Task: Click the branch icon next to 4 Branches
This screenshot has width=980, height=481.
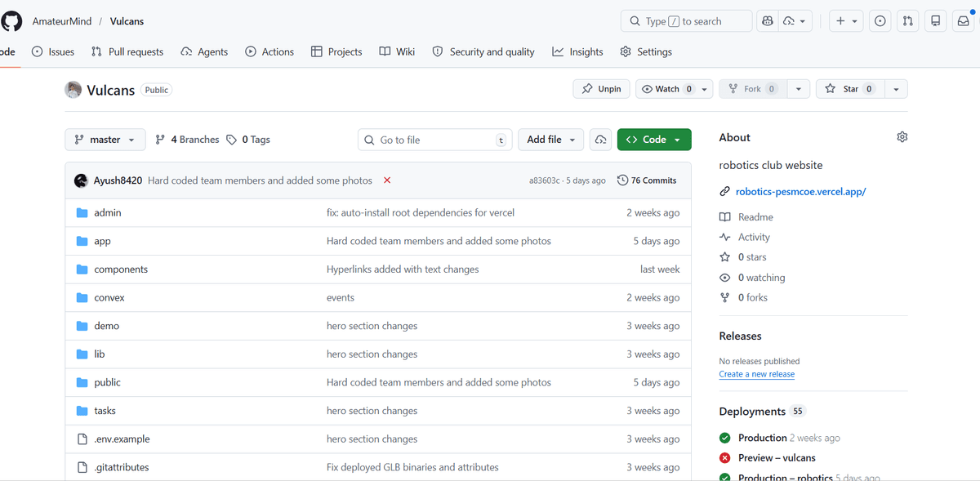Action: (x=160, y=140)
